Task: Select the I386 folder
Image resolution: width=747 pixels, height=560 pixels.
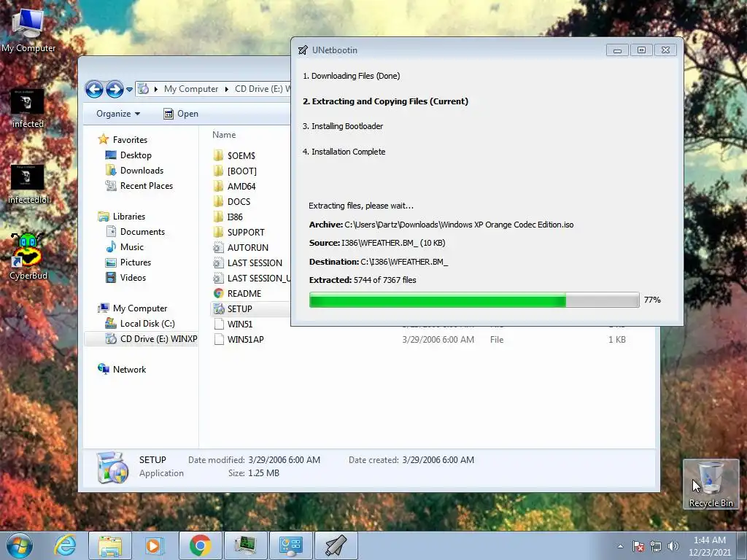Action: point(228,217)
